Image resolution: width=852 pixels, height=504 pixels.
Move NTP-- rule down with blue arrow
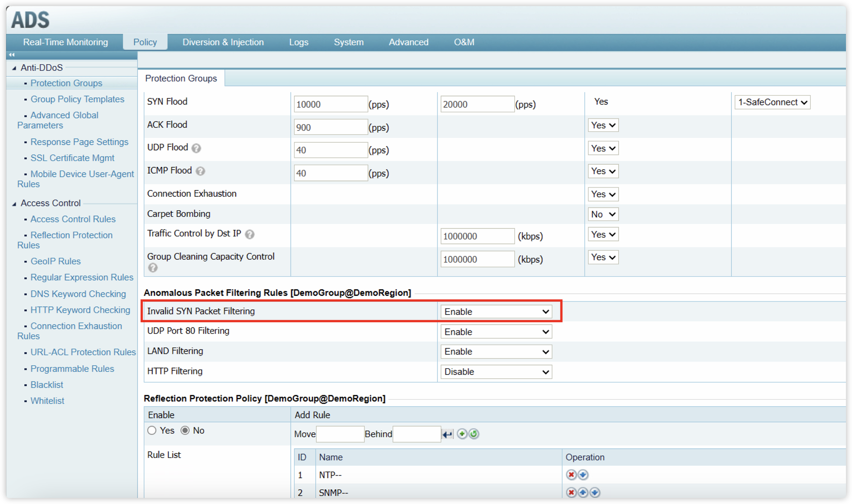[583, 475]
